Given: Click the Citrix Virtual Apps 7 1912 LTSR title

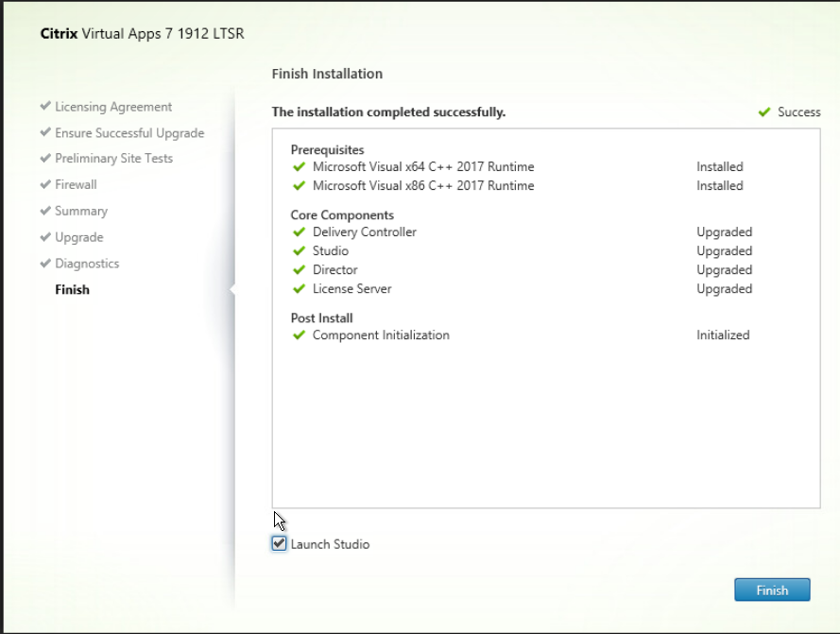Looking at the screenshot, I should (x=142, y=33).
